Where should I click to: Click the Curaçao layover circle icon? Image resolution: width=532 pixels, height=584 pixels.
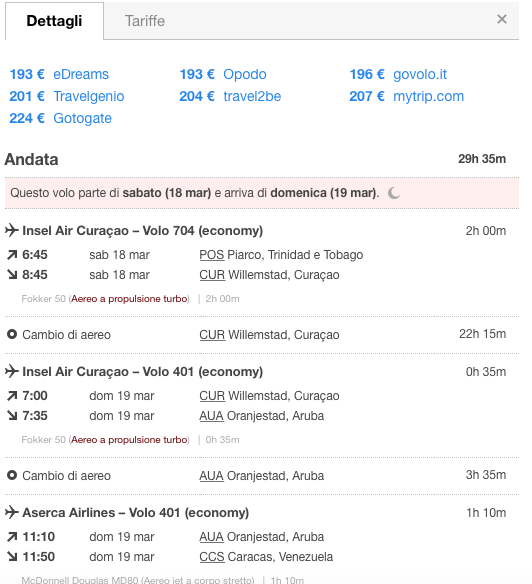(12, 334)
